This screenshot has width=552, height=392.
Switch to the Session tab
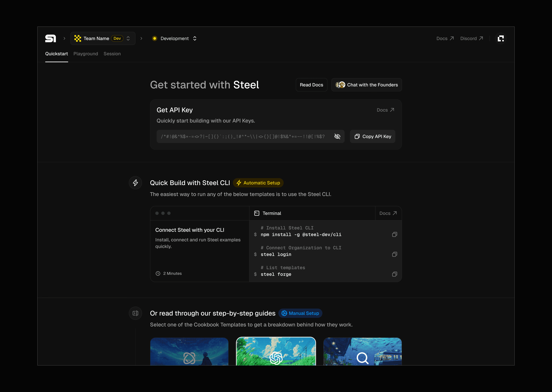[112, 54]
